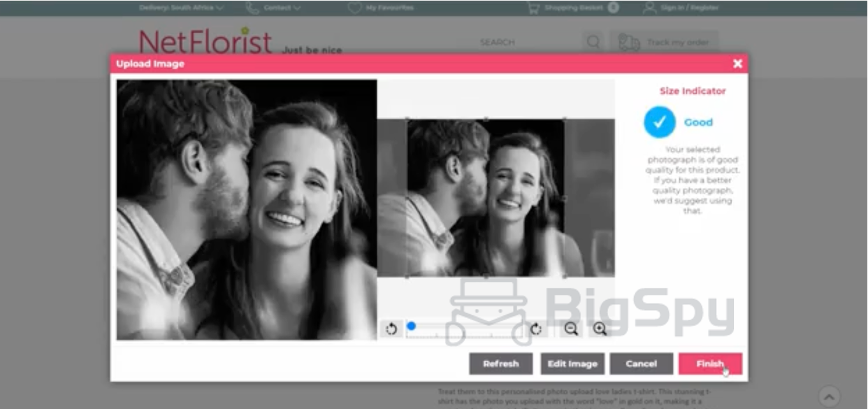The width and height of the screenshot is (868, 409).
Task: Click the My Favourites heart icon
Action: coord(354,8)
